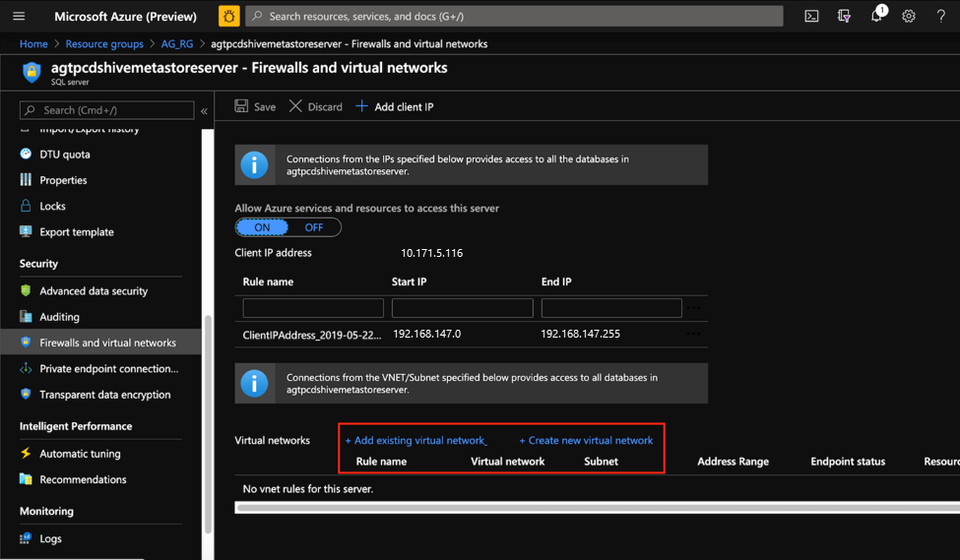Viewport: 960px width, 560px height.
Task: Click the Advanced data security shield icon
Action: (26, 290)
